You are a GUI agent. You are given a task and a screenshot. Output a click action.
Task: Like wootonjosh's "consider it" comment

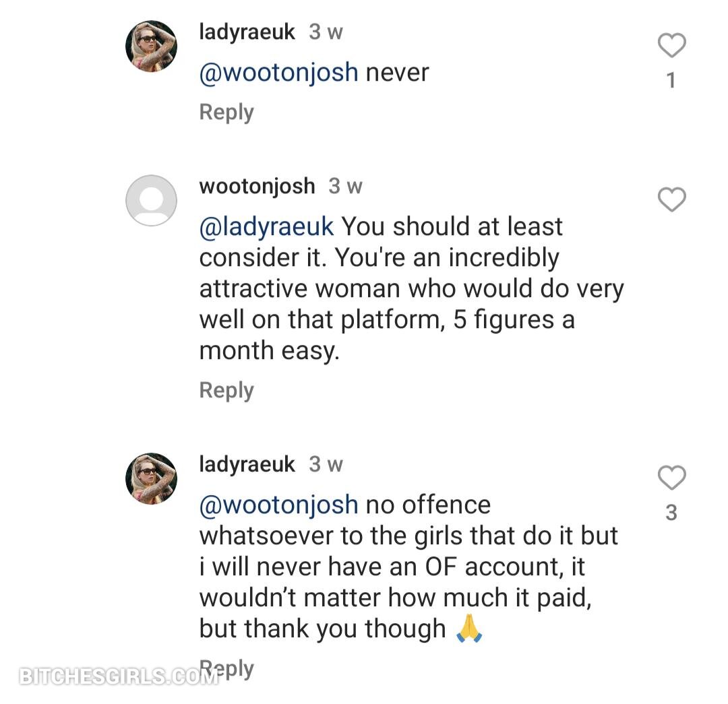tap(671, 200)
